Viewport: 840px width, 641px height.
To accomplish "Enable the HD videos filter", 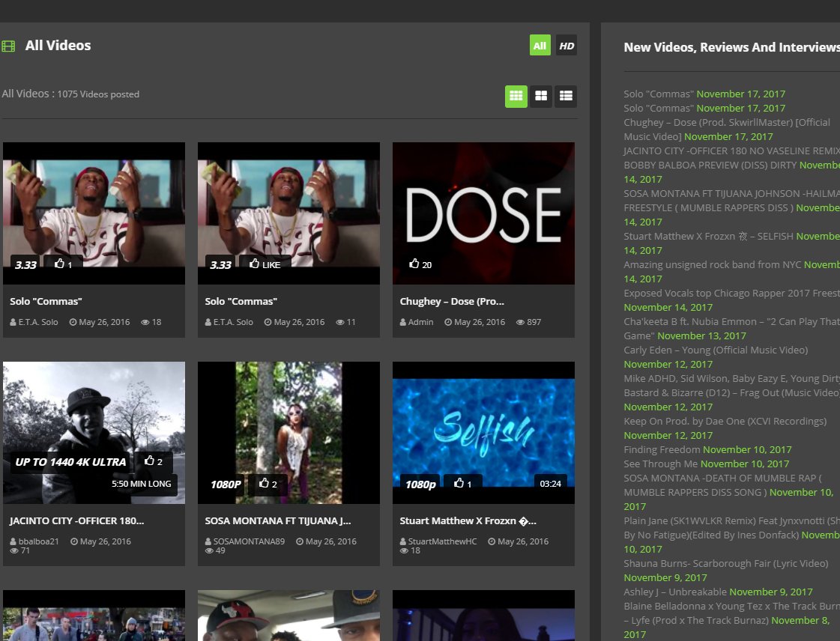I will (x=566, y=45).
